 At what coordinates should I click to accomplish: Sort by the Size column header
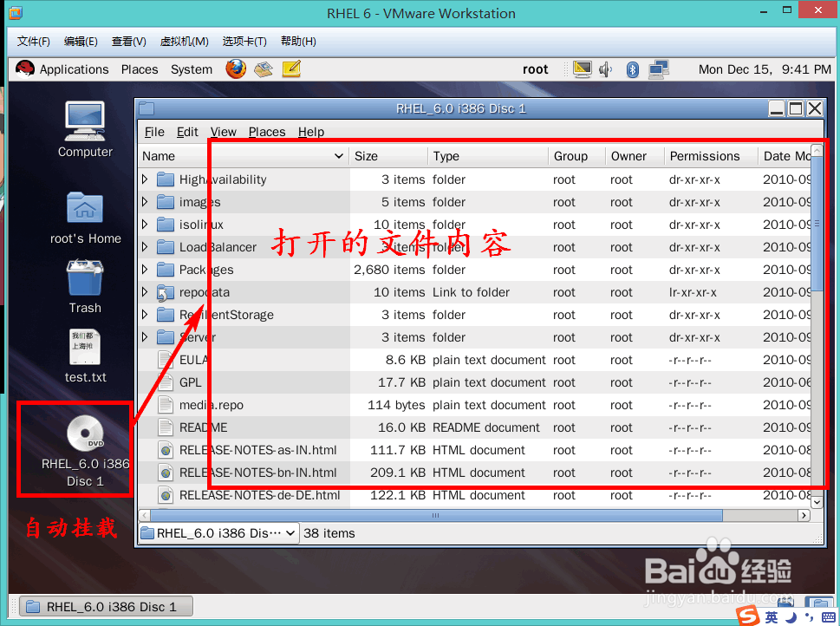[388, 156]
